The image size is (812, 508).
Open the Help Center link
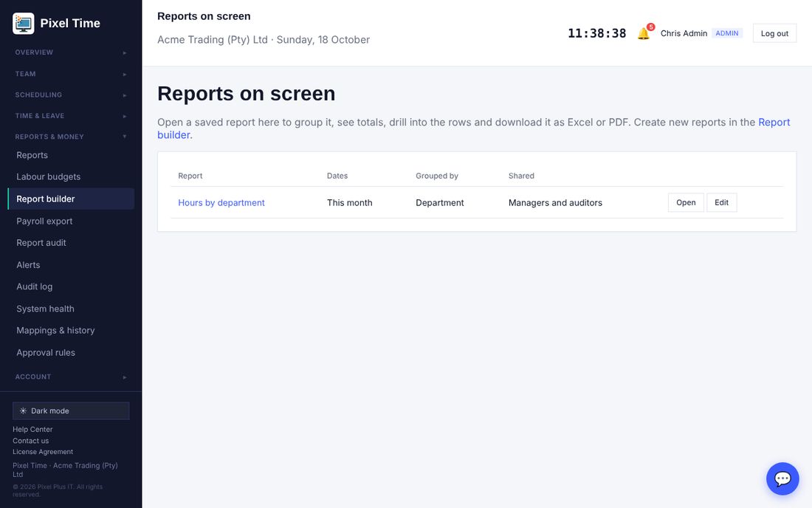coord(32,429)
